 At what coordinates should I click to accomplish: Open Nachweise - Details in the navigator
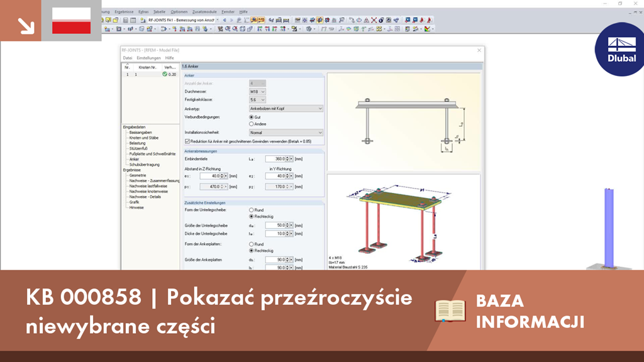click(145, 197)
